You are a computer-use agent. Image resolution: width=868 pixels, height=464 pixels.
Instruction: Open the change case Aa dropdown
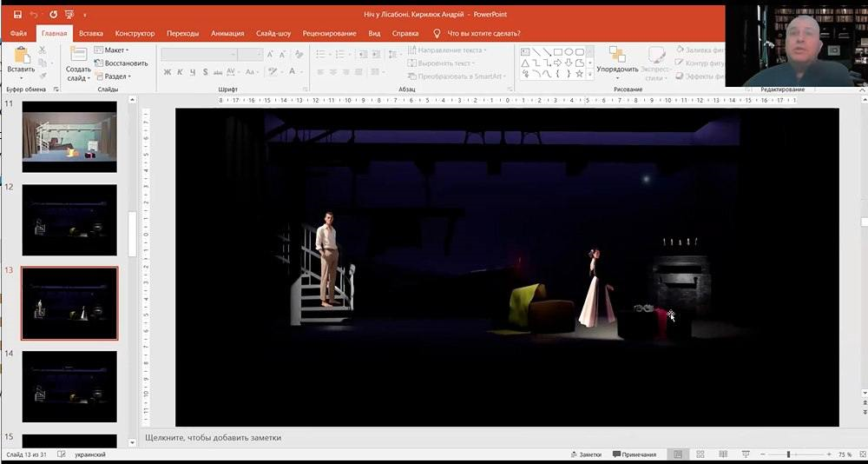[251, 72]
